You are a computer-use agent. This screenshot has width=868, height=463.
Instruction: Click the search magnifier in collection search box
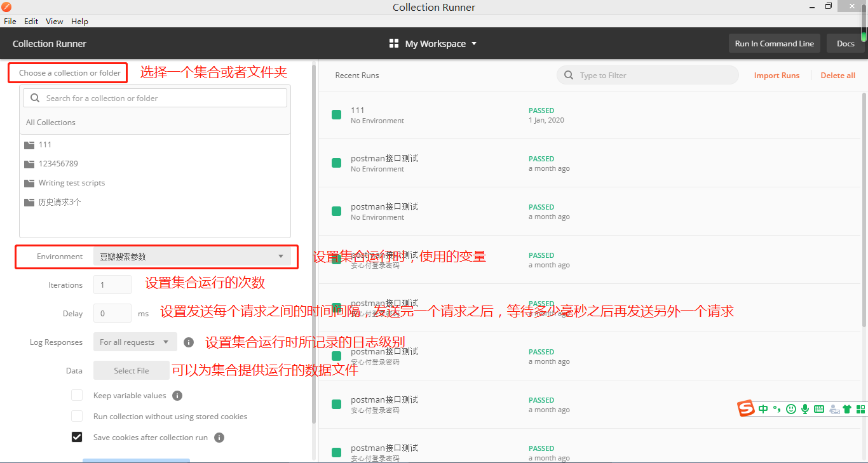pyautogui.click(x=34, y=98)
